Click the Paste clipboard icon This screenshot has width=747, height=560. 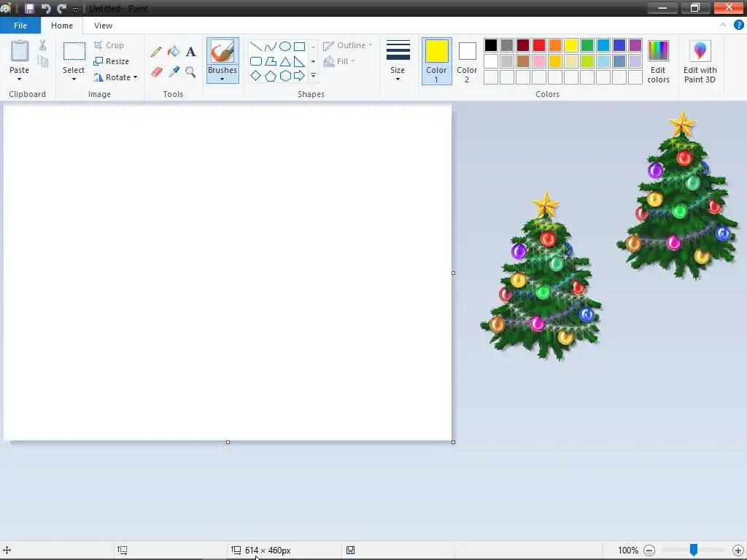(20, 52)
